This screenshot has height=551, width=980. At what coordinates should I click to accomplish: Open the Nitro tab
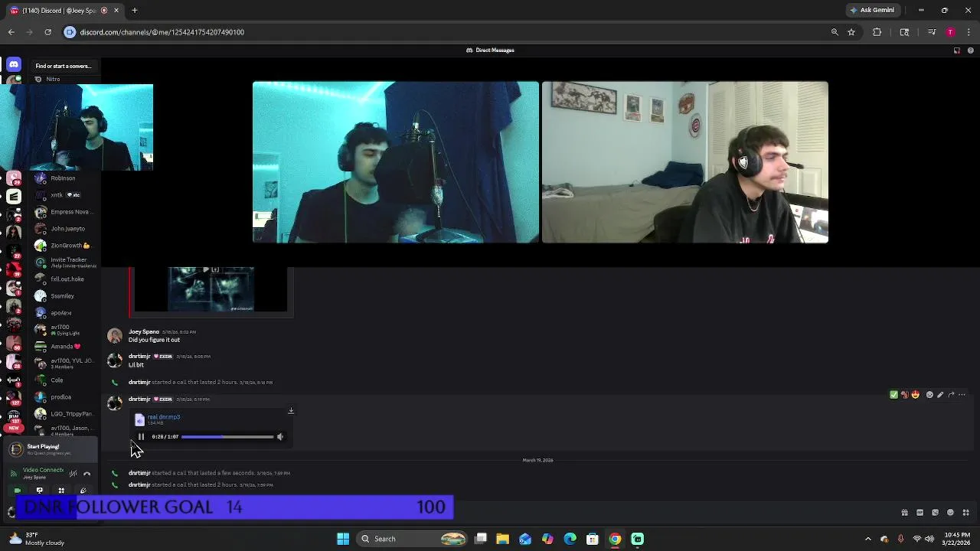(53, 79)
